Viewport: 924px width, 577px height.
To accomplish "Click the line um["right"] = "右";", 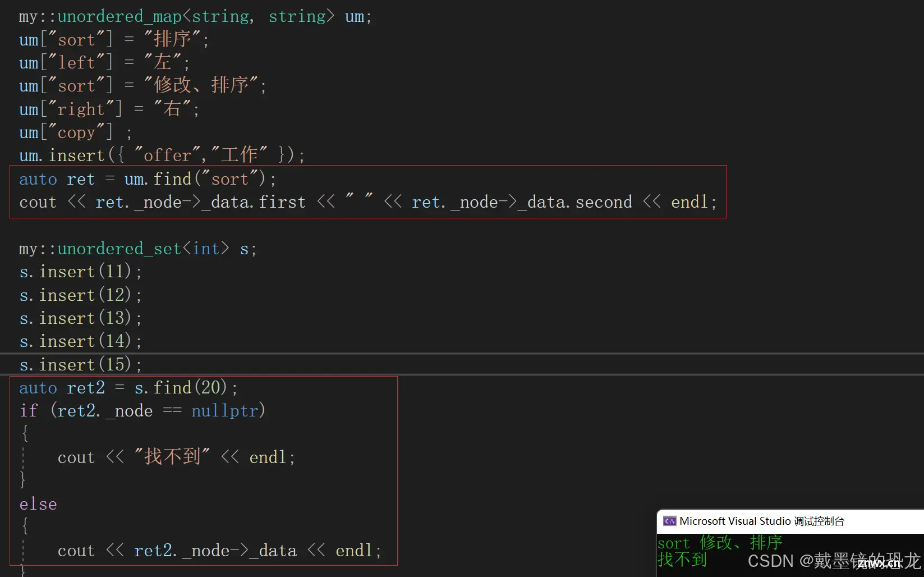I will pyautogui.click(x=109, y=109).
